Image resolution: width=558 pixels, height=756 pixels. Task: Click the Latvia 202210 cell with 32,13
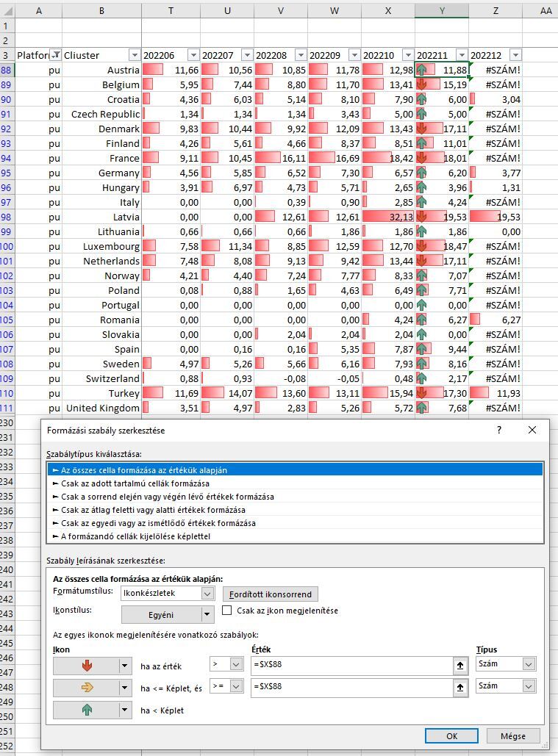click(x=388, y=217)
